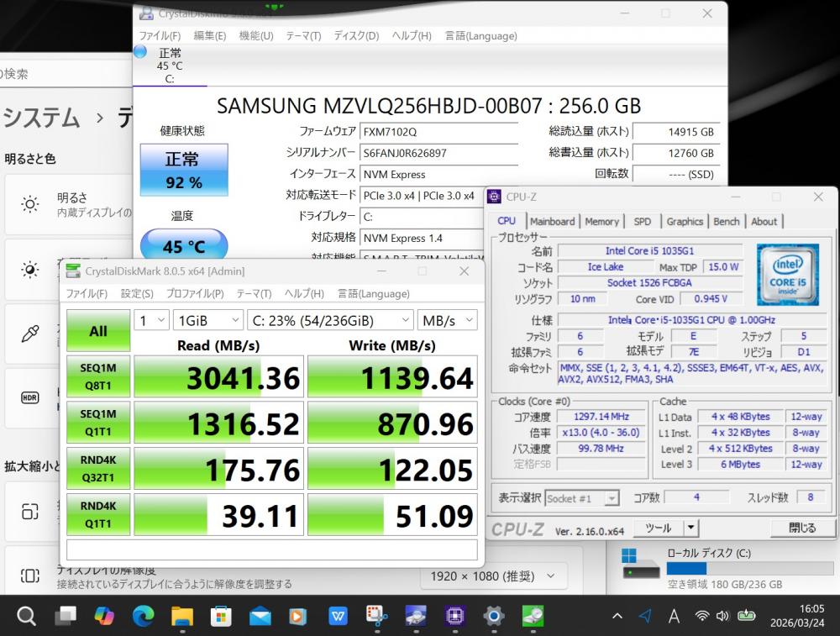
Task: Switch to the SPD tab in CPU-Z
Action: [x=643, y=221]
